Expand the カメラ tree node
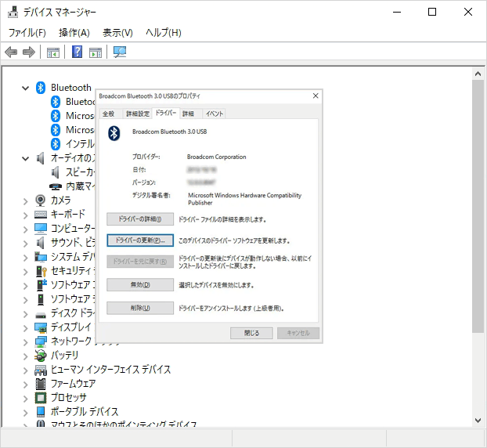This screenshot has height=448, width=487. coord(26,201)
